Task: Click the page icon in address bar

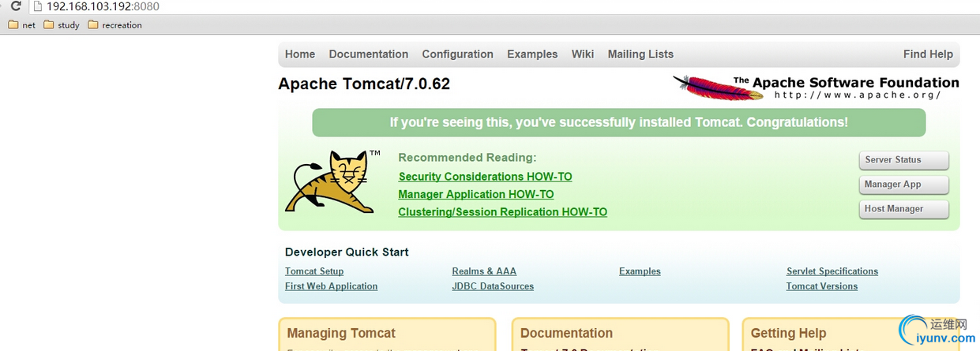Action: click(37, 6)
